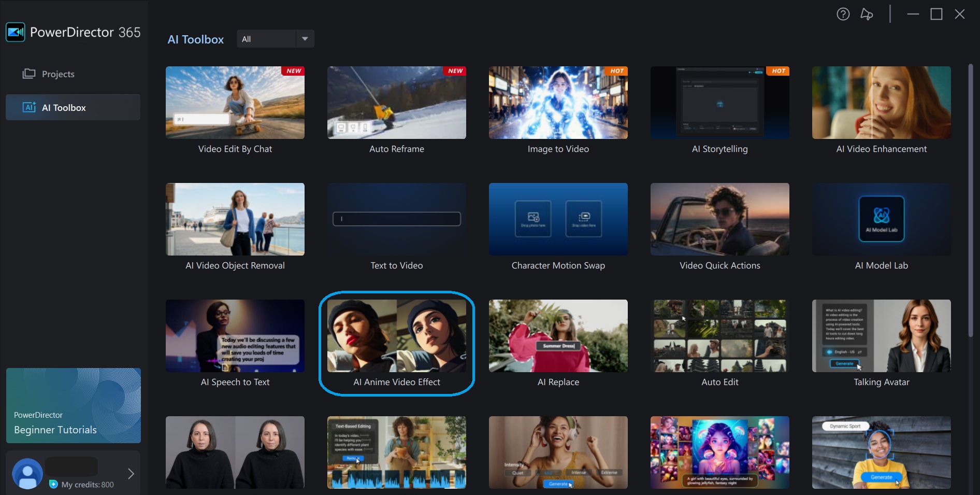The width and height of the screenshot is (980, 495).
Task: Select the AI Anime Video Effect thumbnail
Action: [x=397, y=336]
